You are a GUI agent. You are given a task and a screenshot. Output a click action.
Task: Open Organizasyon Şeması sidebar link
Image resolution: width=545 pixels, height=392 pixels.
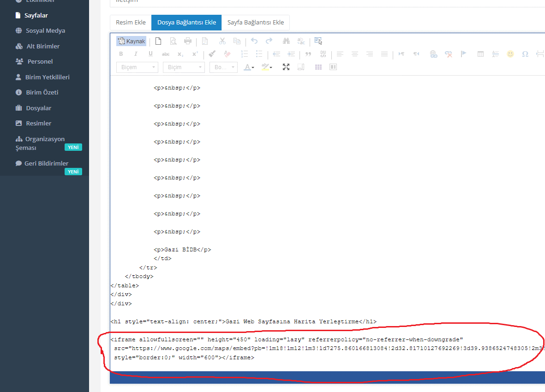tap(40, 143)
